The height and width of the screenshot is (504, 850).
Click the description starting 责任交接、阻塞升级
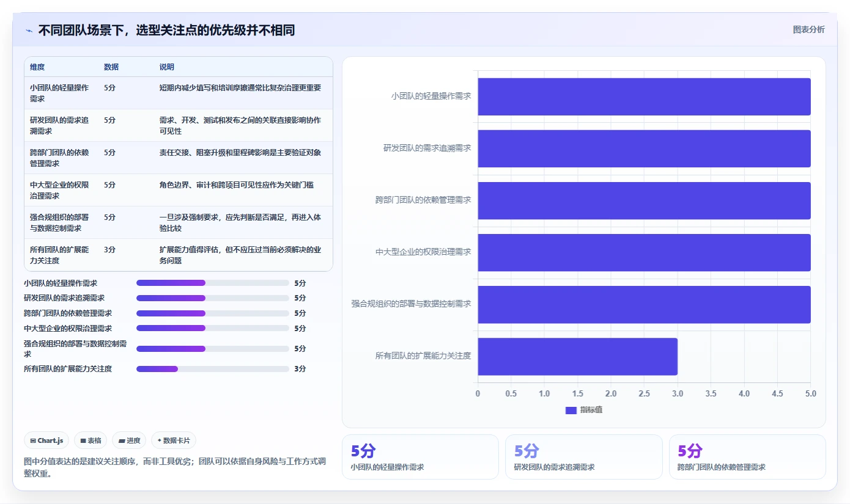[x=240, y=152]
